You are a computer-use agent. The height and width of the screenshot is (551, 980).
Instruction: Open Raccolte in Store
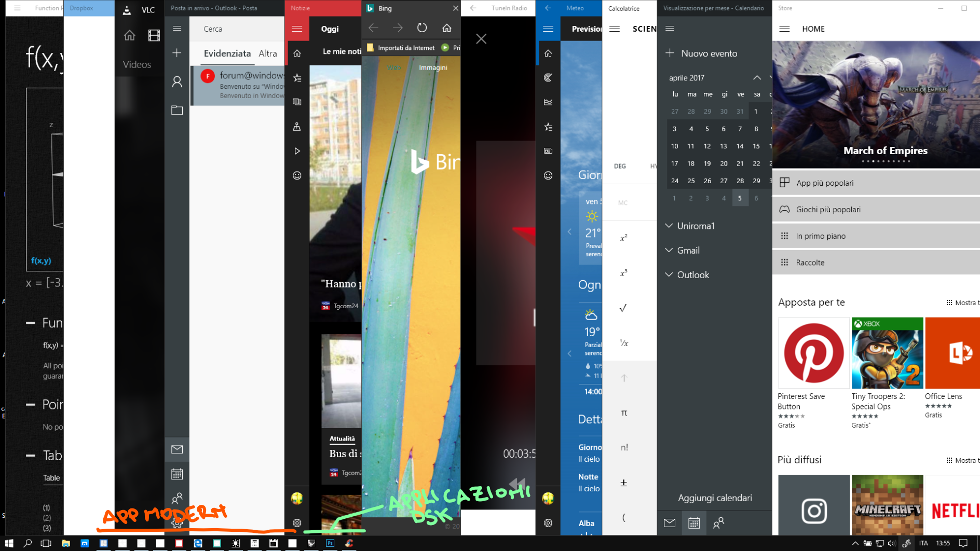[876, 262]
